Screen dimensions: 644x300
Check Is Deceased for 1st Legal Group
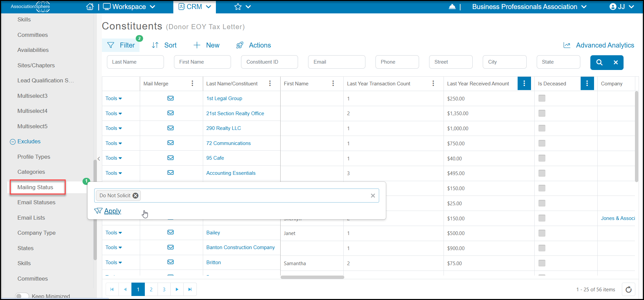point(542,98)
